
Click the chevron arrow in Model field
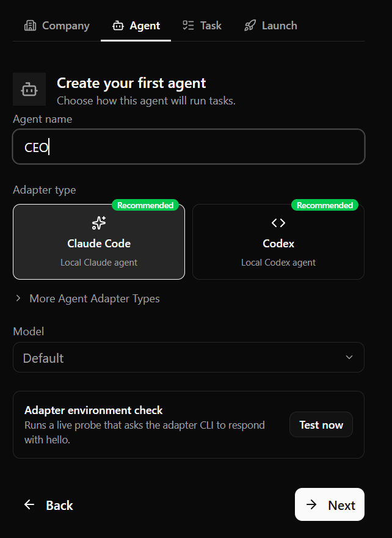(x=349, y=357)
